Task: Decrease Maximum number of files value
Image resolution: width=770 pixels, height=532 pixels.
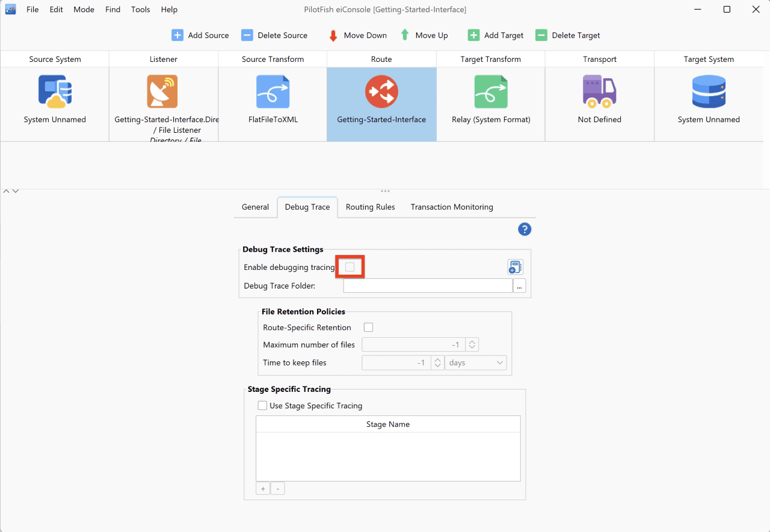Action: [473, 348]
